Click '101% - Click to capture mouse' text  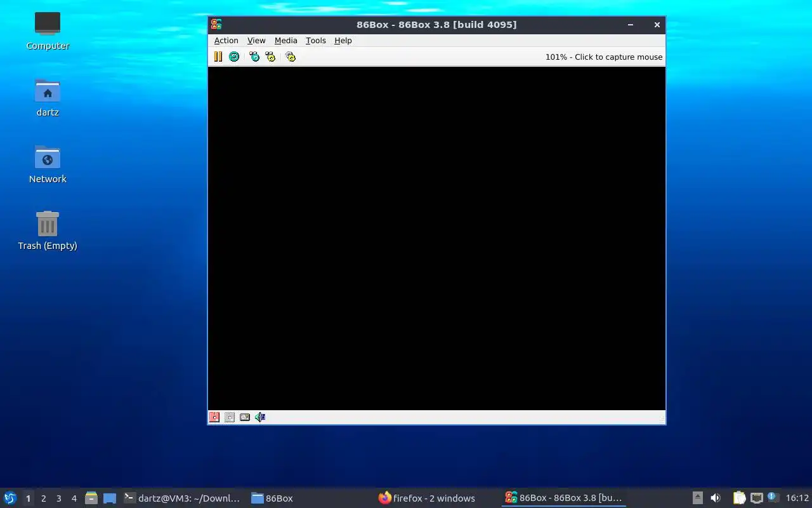[x=604, y=57]
